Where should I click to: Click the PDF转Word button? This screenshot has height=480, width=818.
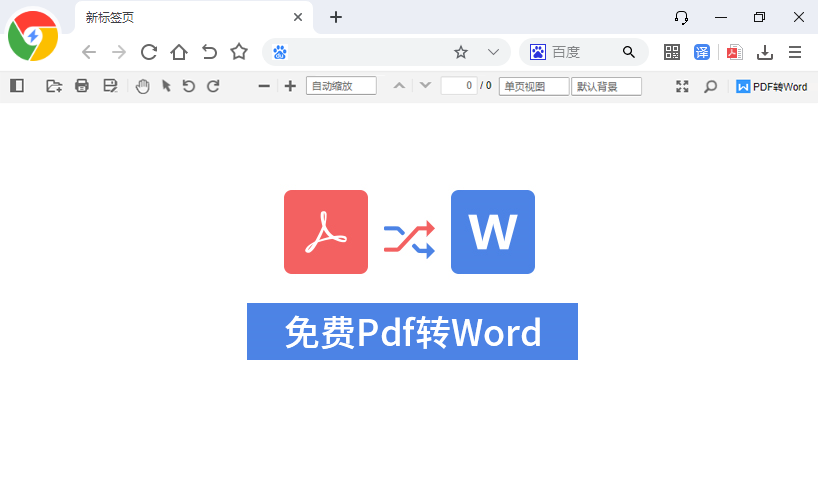click(x=772, y=86)
